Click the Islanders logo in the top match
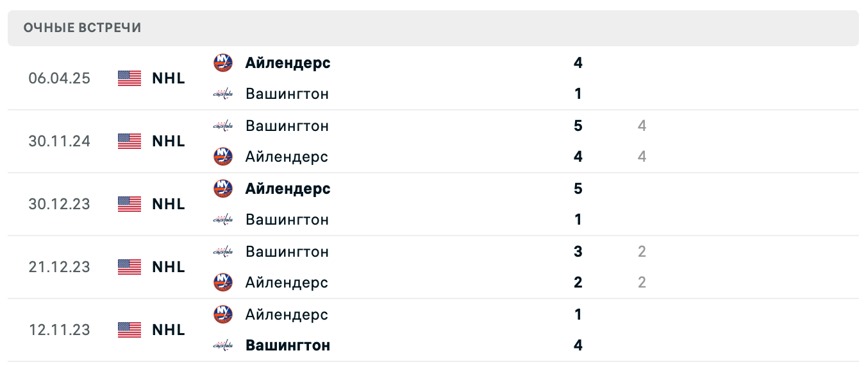The width and height of the screenshot is (868, 371). pyautogui.click(x=222, y=62)
